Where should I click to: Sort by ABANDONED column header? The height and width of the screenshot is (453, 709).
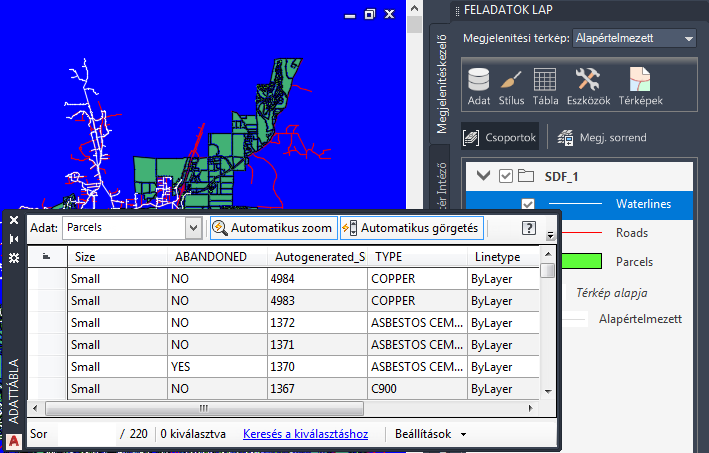[x=217, y=257]
